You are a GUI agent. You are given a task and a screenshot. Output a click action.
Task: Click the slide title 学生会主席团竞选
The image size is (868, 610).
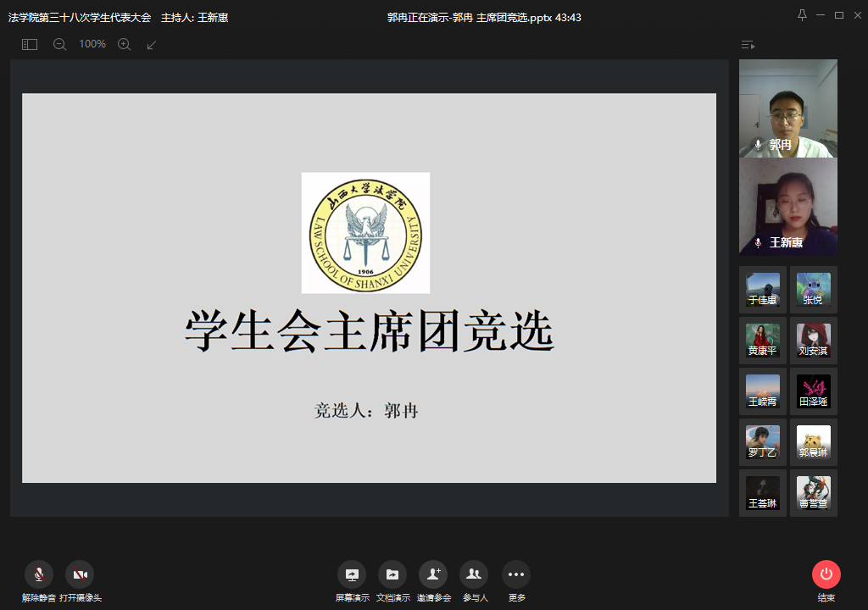point(370,331)
